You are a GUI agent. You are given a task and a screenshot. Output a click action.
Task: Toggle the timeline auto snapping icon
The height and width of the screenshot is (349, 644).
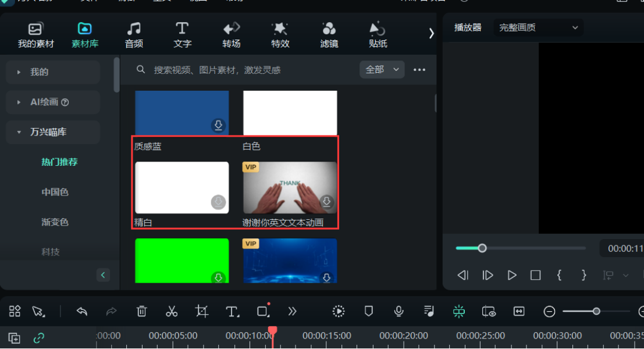(x=459, y=311)
